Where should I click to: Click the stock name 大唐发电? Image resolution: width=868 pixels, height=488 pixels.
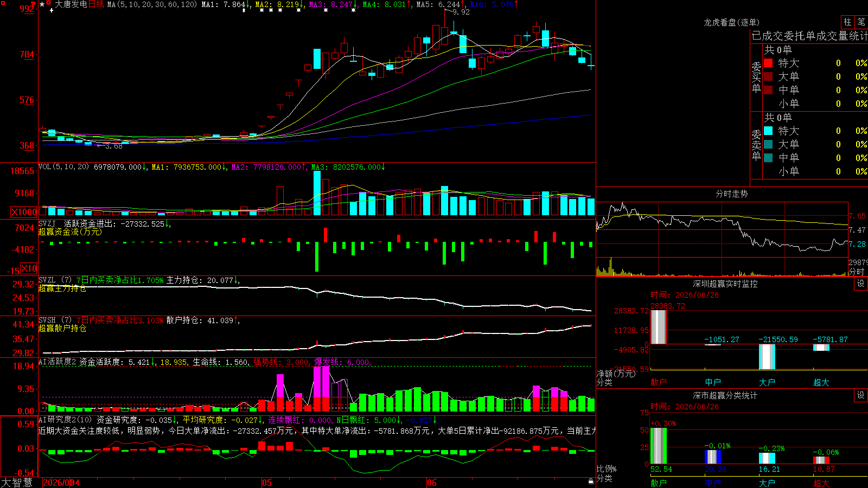tap(71, 4)
